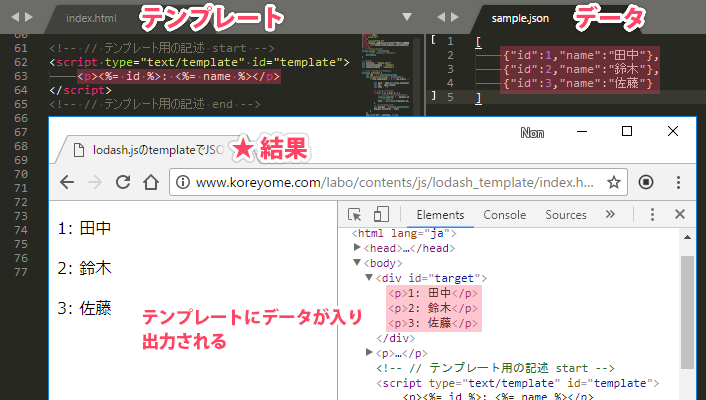Reload the page in Chrome
The image size is (706, 400).
(123, 182)
